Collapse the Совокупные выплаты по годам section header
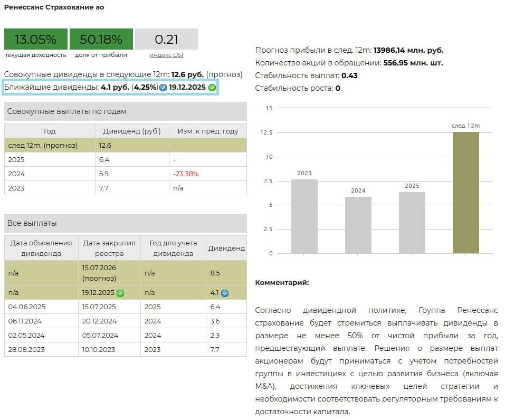 coord(125,111)
